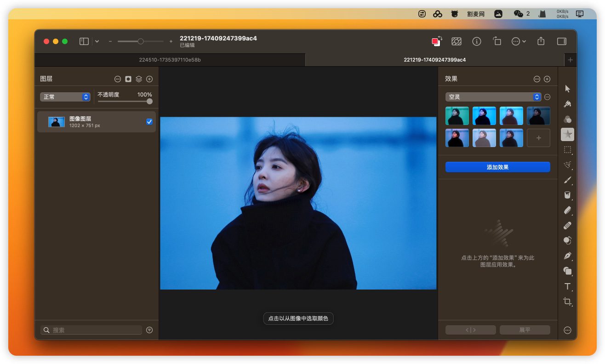Select the rectangular selection tool
The image size is (605, 364).
pos(567,150)
